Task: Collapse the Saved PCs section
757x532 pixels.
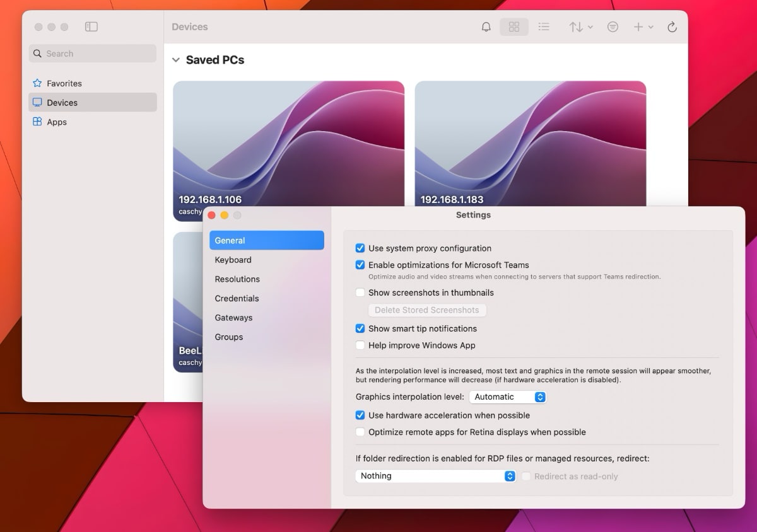Action: [x=176, y=61]
